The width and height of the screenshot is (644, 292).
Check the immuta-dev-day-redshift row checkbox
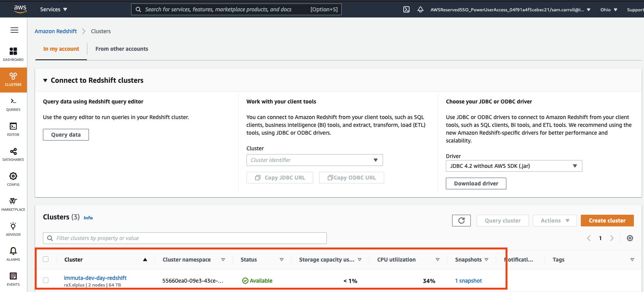pyautogui.click(x=46, y=280)
